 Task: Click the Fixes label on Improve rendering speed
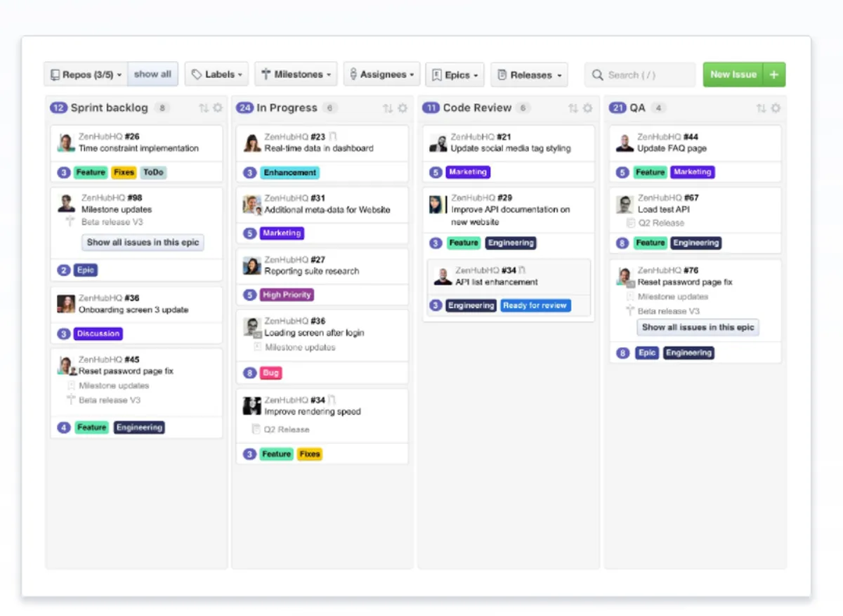(x=310, y=454)
